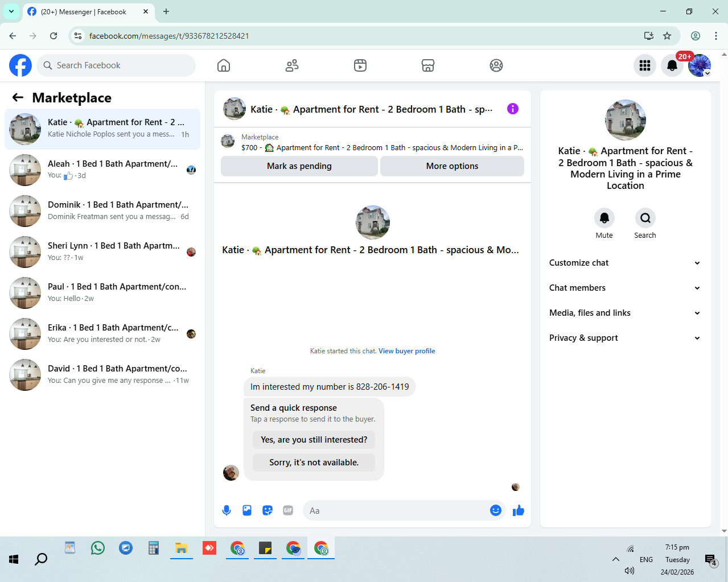Open File Explorer from the taskbar
This screenshot has width=728, height=582.
point(182,548)
